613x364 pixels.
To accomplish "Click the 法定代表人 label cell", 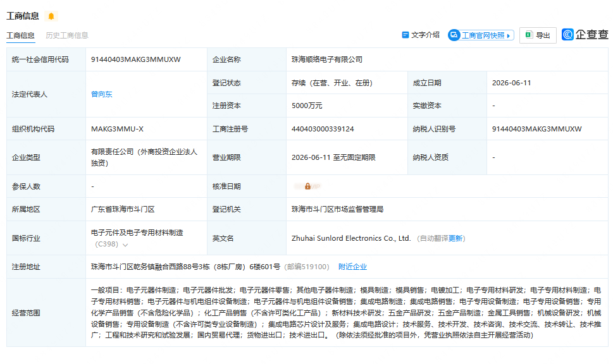I will [46, 94].
